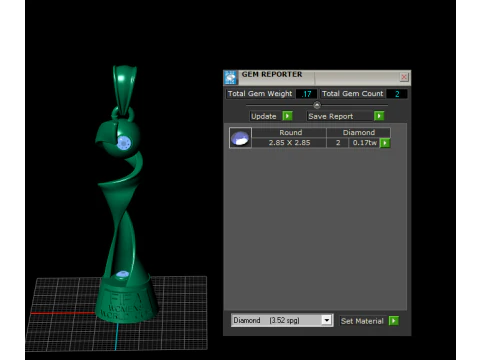The height and width of the screenshot is (360, 480).
Task: Click the Save Report button
Action: (340, 116)
